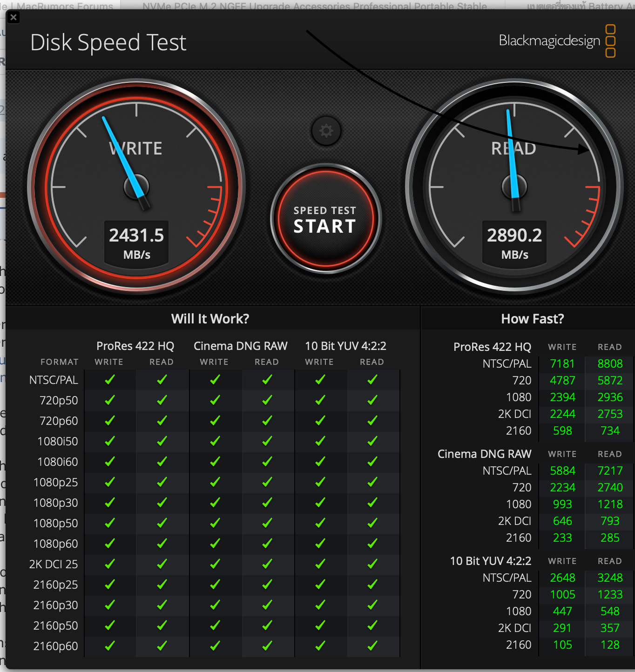
Task: Click ProRes 2160 read value 734
Action: pos(610,431)
